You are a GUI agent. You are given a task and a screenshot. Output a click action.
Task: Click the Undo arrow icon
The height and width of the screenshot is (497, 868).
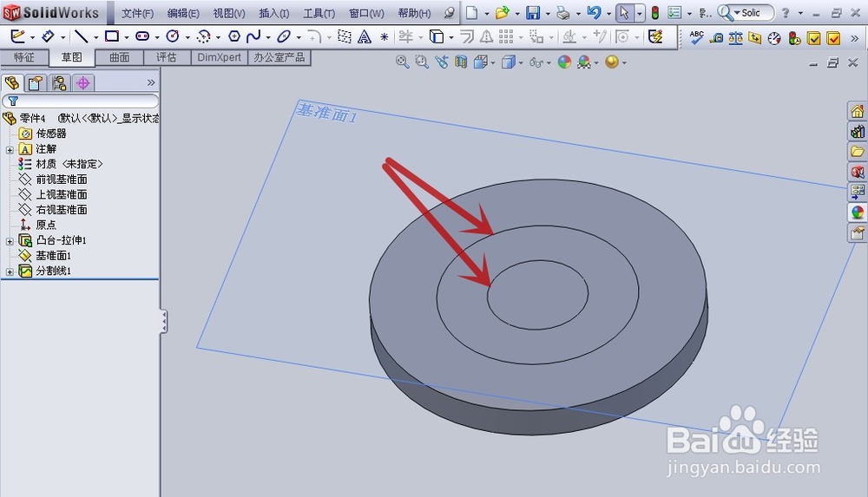pos(594,12)
